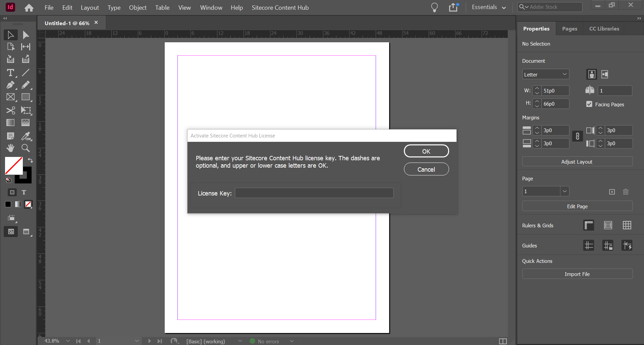The width and height of the screenshot is (644, 345).
Task: Open the Sitecore Content Hub menu
Action: point(280,7)
